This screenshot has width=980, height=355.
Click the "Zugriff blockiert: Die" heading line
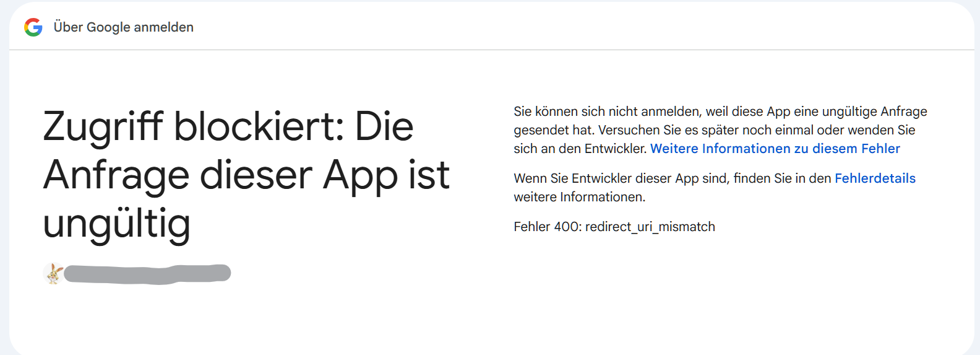tap(228, 126)
